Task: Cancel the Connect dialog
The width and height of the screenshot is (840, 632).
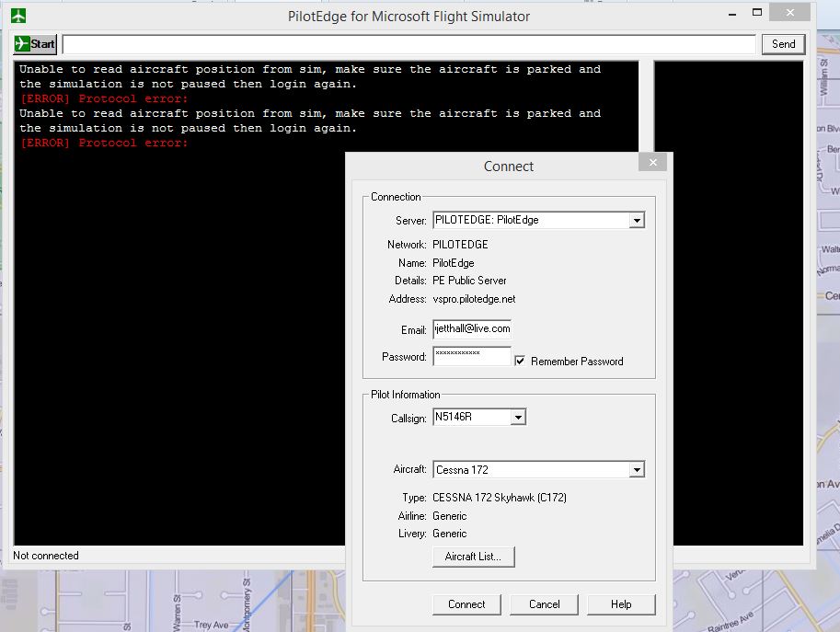Action: [545, 604]
